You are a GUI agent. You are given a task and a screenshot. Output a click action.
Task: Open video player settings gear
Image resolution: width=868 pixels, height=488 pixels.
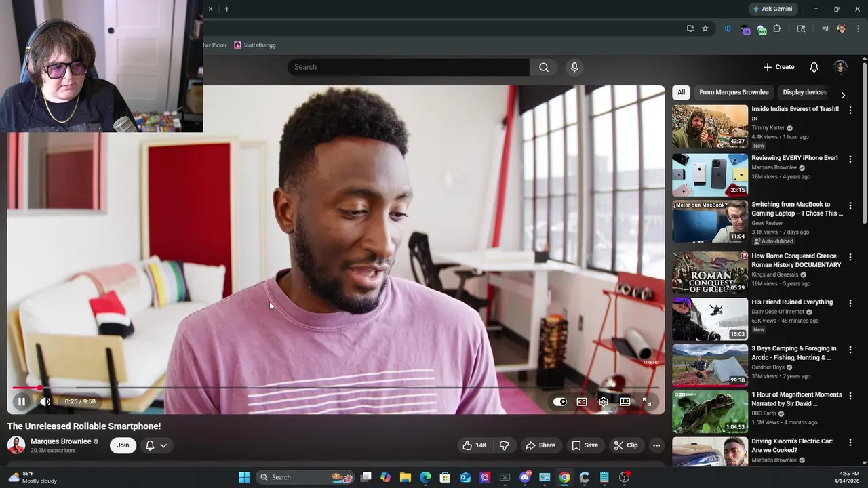point(604,401)
